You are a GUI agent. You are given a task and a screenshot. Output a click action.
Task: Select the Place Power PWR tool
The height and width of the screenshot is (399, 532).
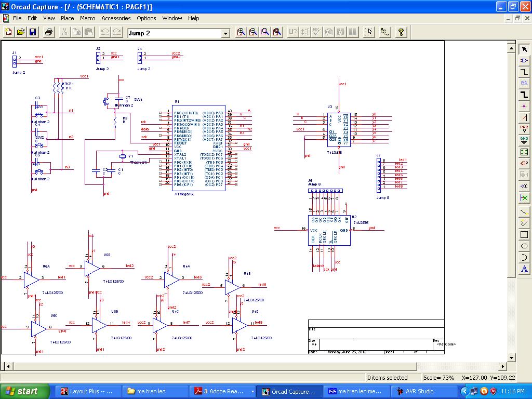[x=524, y=129]
